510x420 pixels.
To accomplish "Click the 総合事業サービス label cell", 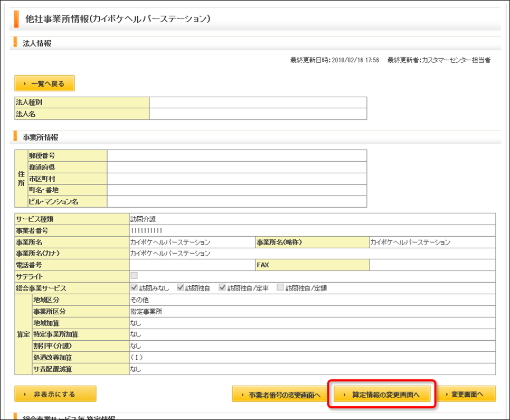I will 72,288.
